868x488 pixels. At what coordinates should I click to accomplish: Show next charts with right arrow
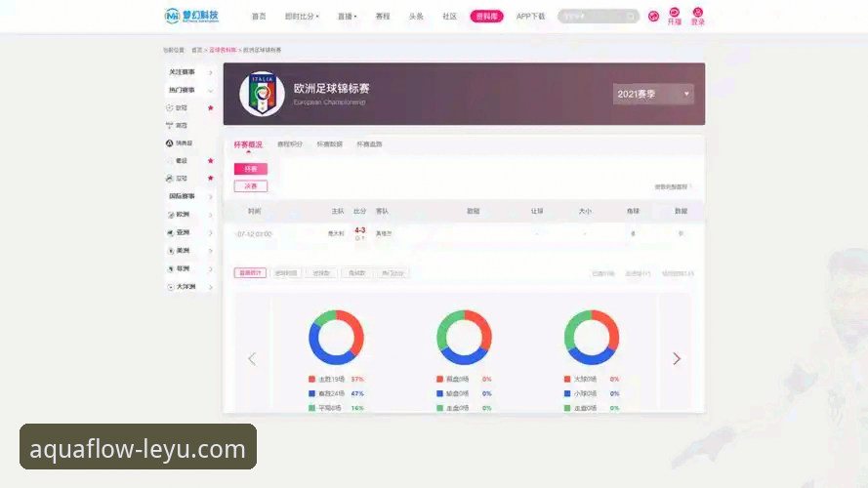tap(677, 358)
